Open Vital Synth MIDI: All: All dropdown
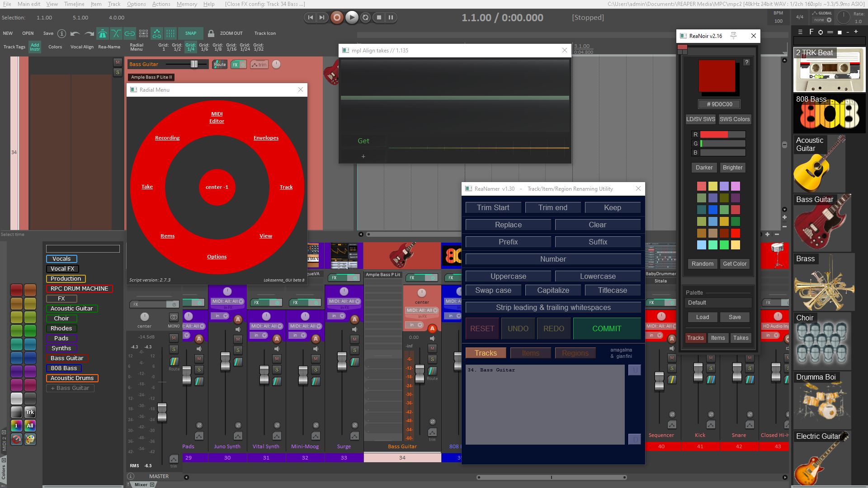 pos(266,326)
